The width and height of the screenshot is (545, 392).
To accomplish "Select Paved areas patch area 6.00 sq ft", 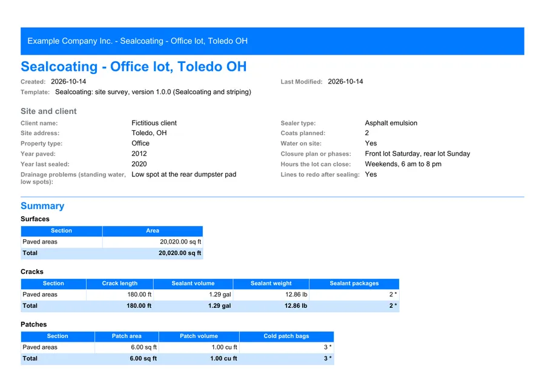I will click(144, 347).
